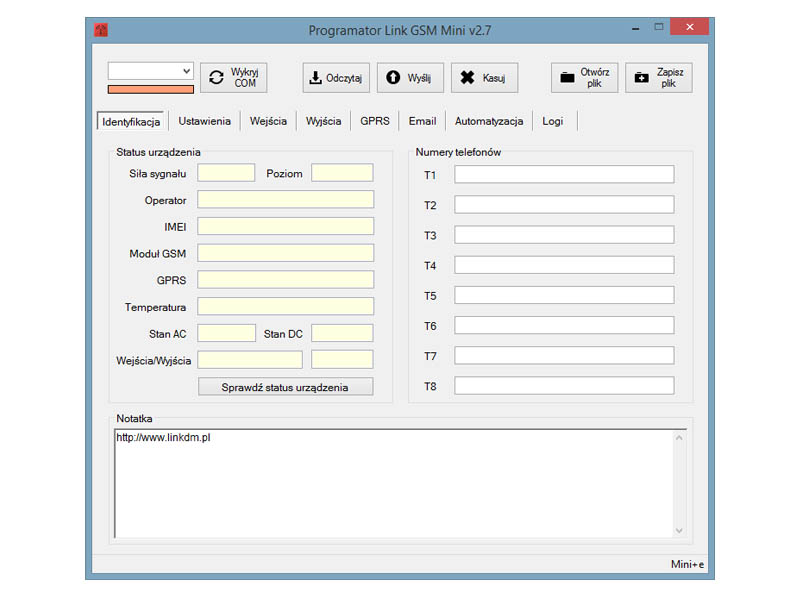Click the Otwórz plik folder icon
800x600 pixels.
coord(567,78)
